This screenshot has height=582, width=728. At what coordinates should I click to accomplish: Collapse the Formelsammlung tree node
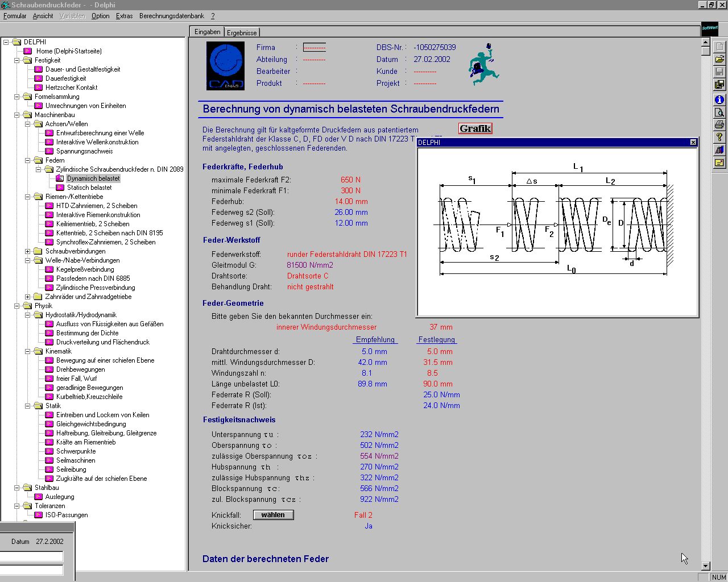(16, 97)
